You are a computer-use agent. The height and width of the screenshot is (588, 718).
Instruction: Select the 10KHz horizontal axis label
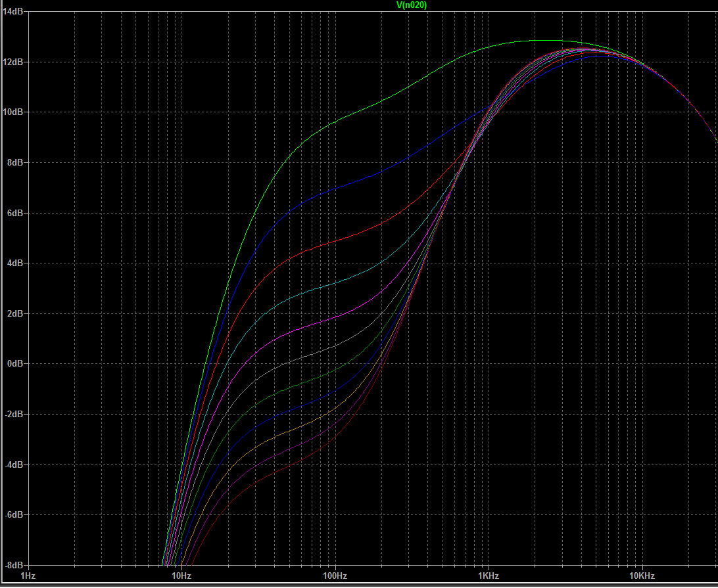coord(640,576)
